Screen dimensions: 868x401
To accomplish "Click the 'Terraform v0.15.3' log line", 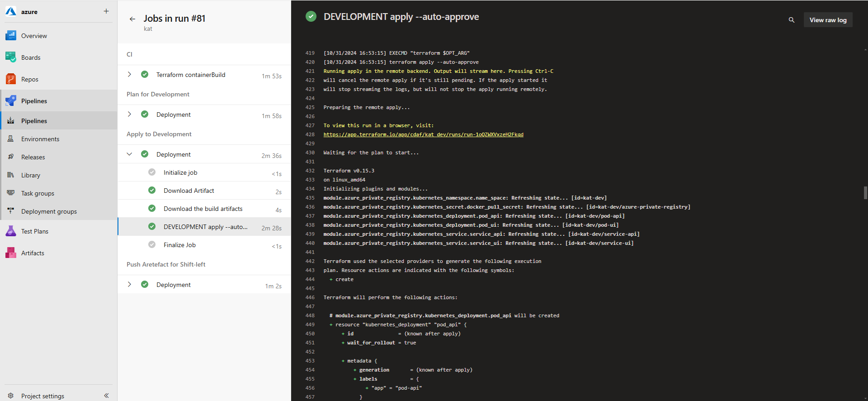I will (349, 171).
